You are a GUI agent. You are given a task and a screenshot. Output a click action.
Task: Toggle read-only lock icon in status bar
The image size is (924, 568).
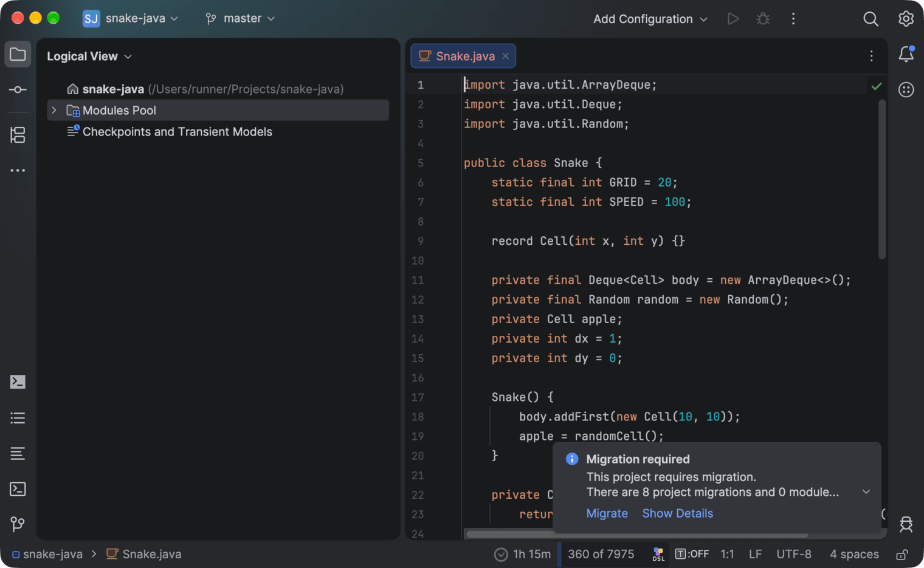902,554
